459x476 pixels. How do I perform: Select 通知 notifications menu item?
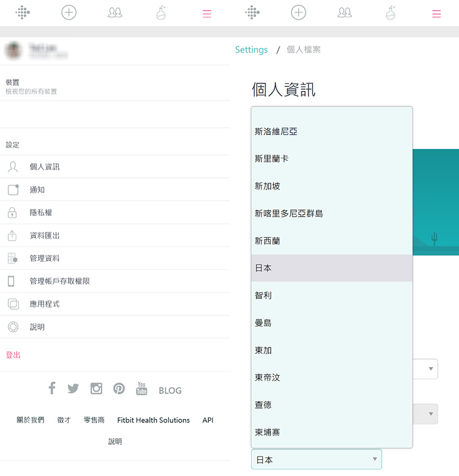tap(37, 190)
